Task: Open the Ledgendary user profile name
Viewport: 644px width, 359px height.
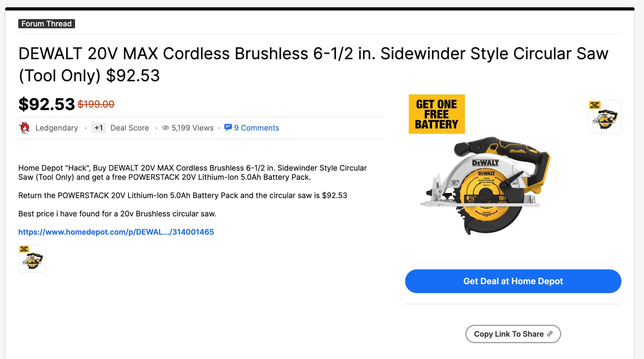Action: click(x=57, y=128)
